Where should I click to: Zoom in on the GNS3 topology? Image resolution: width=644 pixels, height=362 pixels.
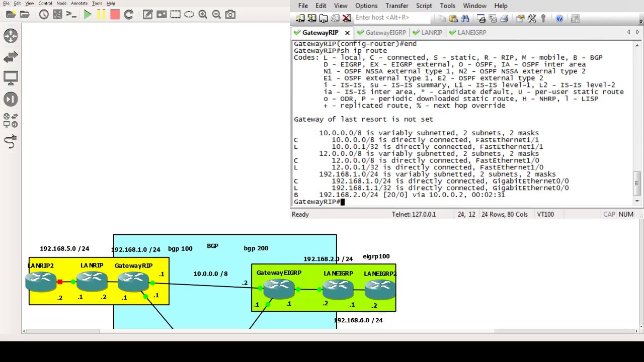(203, 15)
